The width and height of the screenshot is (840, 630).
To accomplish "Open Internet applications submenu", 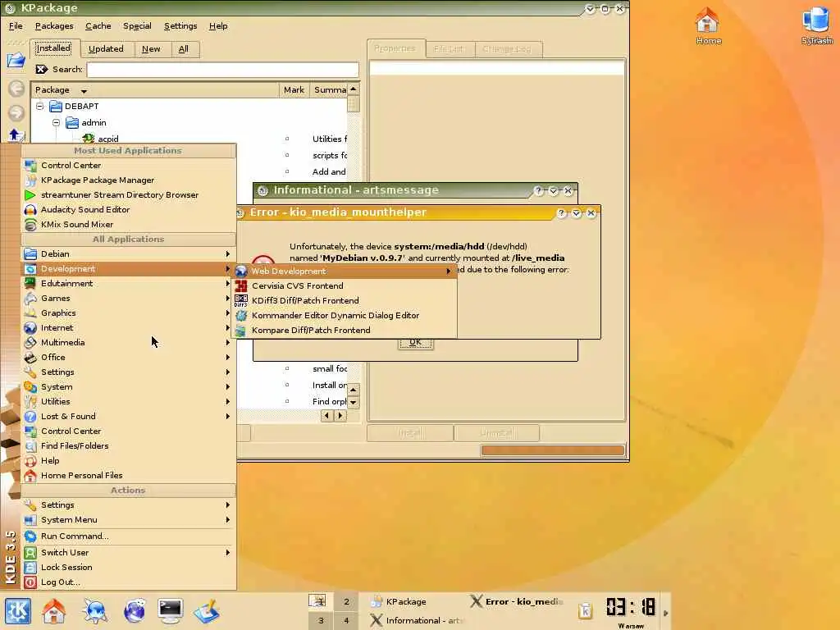I will pyautogui.click(x=129, y=328).
